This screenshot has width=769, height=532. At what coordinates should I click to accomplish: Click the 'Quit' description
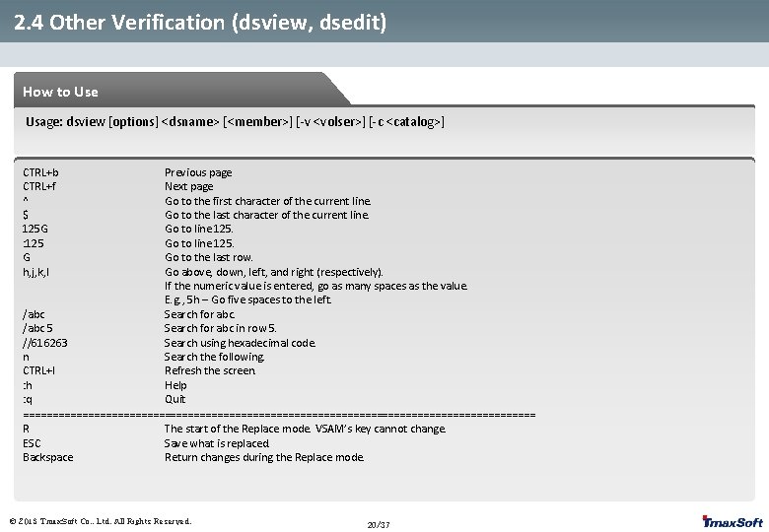click(x=175, y=399)
